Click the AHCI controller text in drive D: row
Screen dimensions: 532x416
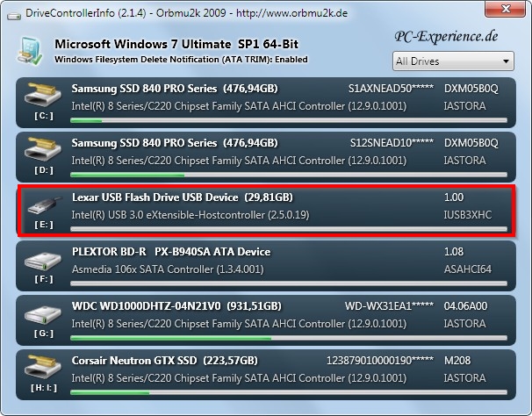(x=239, y=161)
